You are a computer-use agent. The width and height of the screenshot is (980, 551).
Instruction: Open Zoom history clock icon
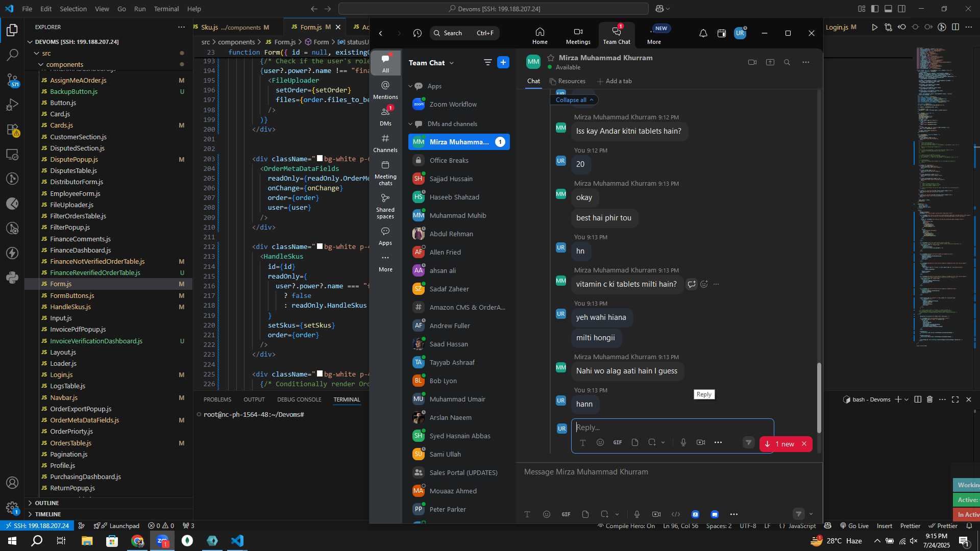[418, 33]
